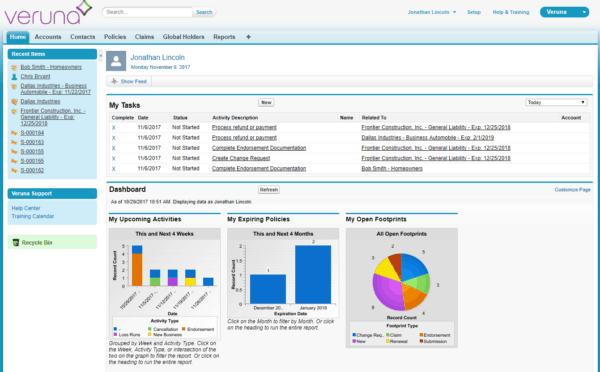This screenshot has height=372, width=600.
Task: Open S-000164 recent item link
Action: (32, 133)
